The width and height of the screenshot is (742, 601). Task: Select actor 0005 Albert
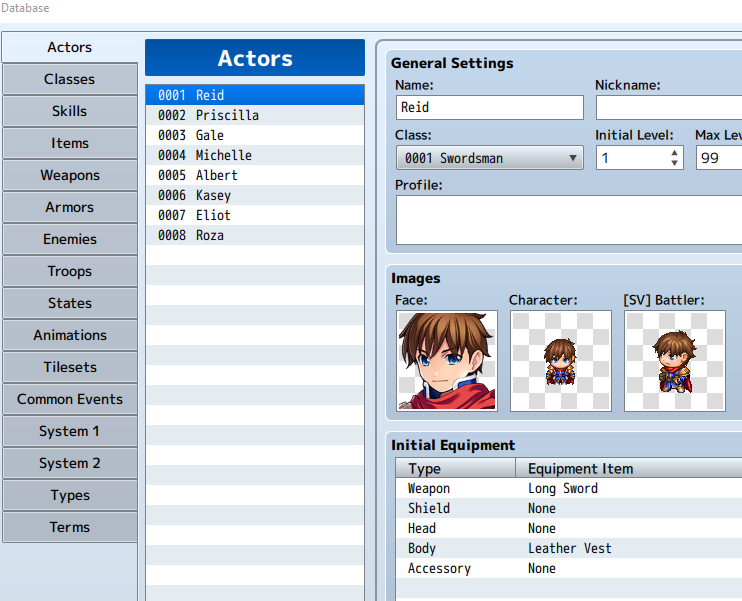click(x=255, y=175)
